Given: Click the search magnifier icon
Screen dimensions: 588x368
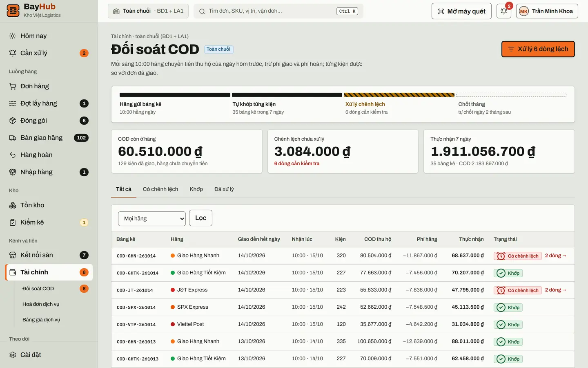Looking at the screenshot, I should point(202,11).
